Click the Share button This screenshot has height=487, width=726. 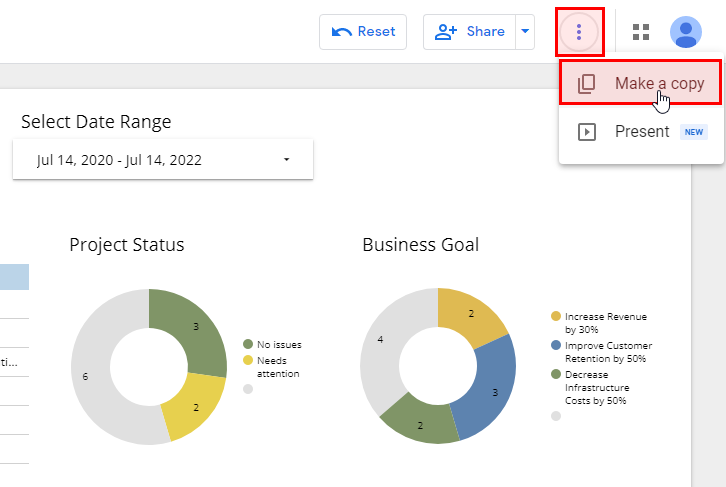click(470, 32)
